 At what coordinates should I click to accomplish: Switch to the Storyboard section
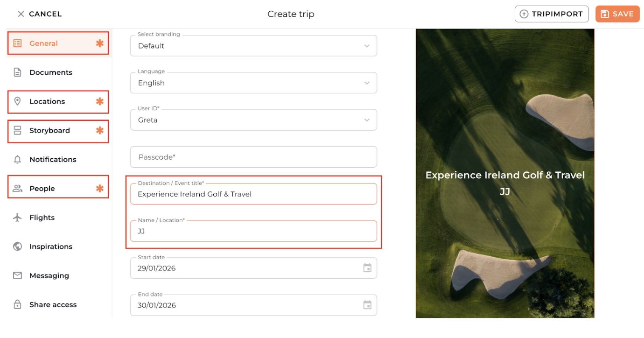[x=49, y=131]
